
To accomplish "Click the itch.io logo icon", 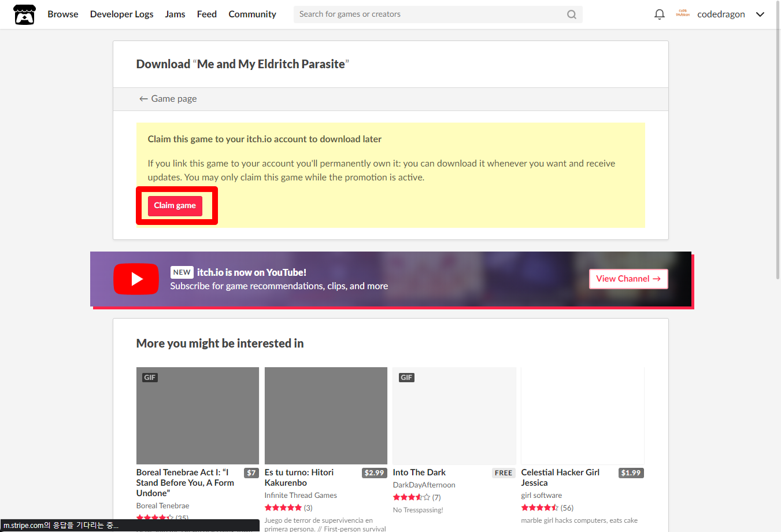I will (x=24, y=14).
